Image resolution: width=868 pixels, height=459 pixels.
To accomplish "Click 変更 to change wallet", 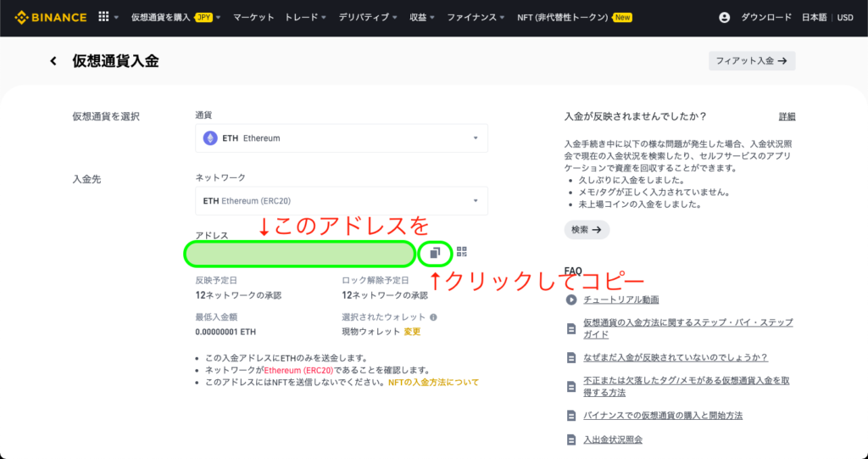I will tap(413, 332).
